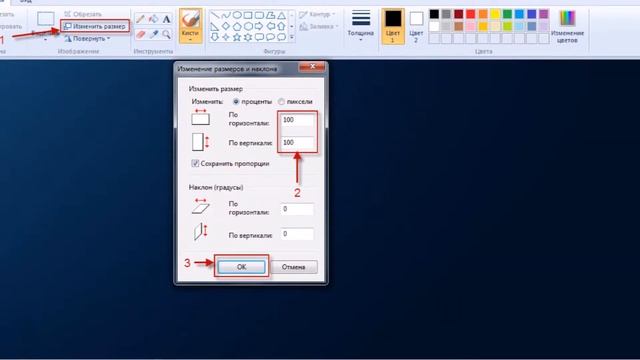Screen dimensions: 640x360
Task: Select the Text tool (letter A)
Action: (167, 19)
